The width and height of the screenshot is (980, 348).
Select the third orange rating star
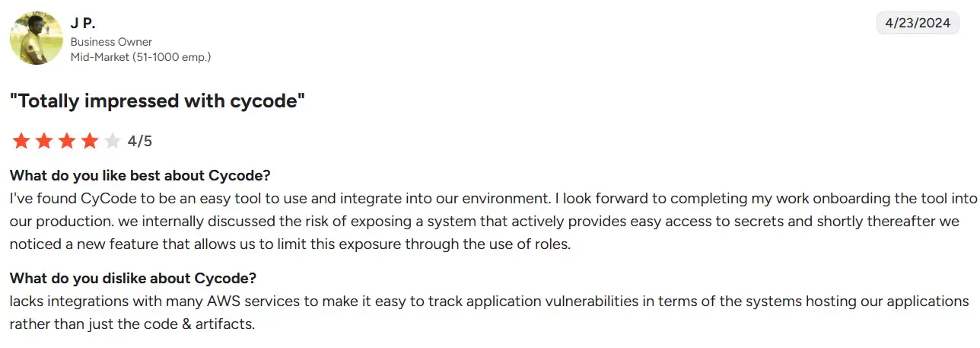tap(67, 141)
